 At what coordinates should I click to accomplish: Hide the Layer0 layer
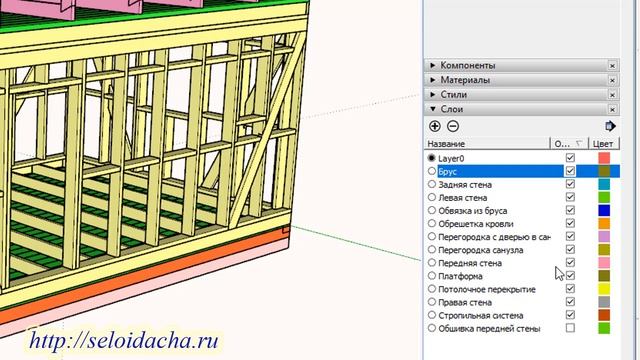(570, 158)
